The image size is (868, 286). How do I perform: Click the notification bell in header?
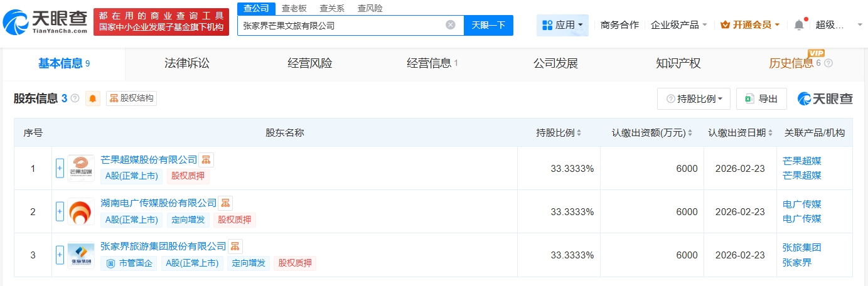(x=798, y=25)
